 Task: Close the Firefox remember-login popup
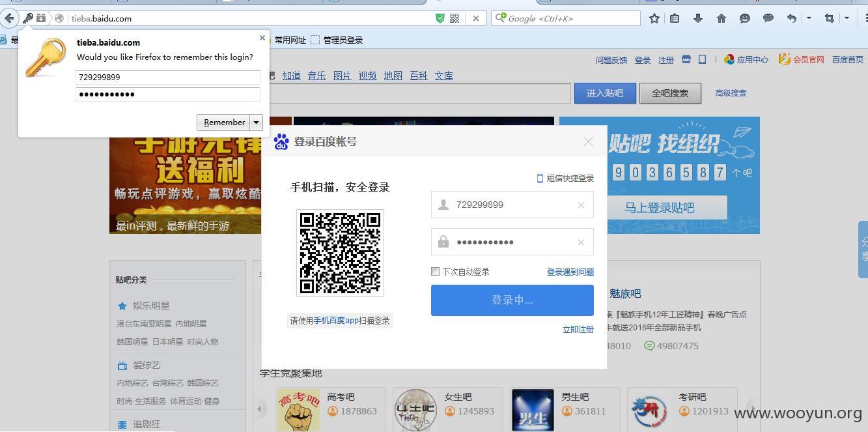(262, 38)
